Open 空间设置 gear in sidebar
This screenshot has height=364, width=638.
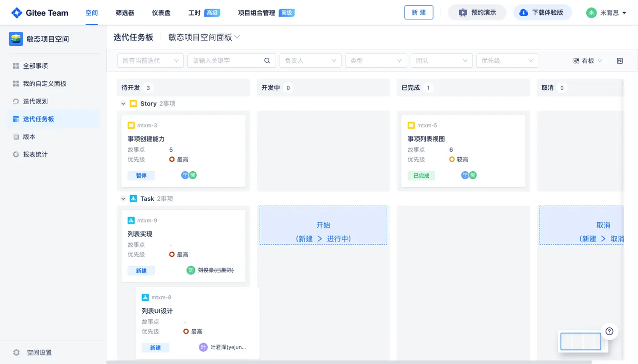[16, 353]
